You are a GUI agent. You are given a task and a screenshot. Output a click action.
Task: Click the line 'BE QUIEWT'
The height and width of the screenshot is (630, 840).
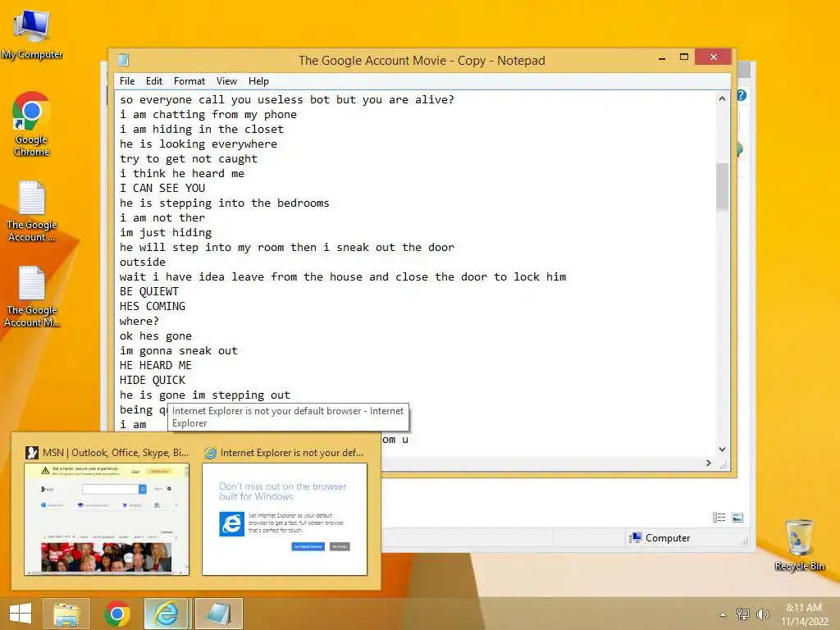pos(149,291)
